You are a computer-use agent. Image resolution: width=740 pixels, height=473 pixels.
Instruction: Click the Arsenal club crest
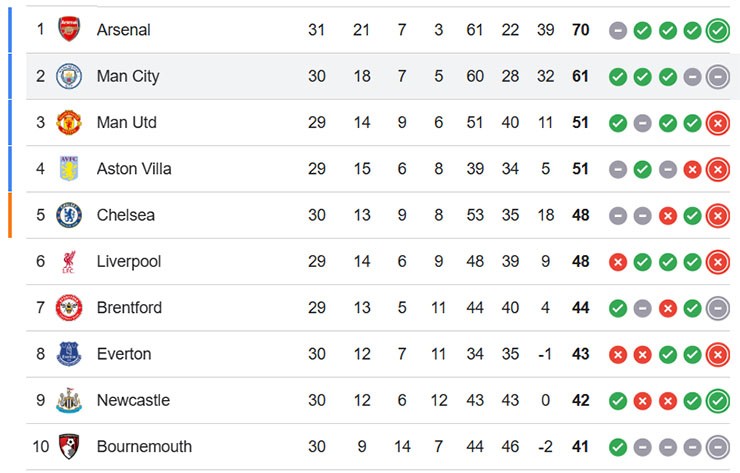(x=69, y=29)
